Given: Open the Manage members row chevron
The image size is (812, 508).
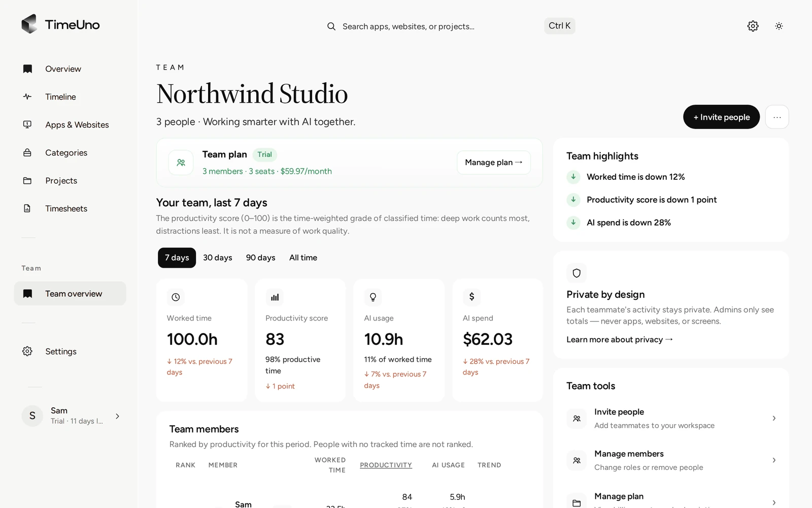Looking at the screenshot, I should (774, 460).
